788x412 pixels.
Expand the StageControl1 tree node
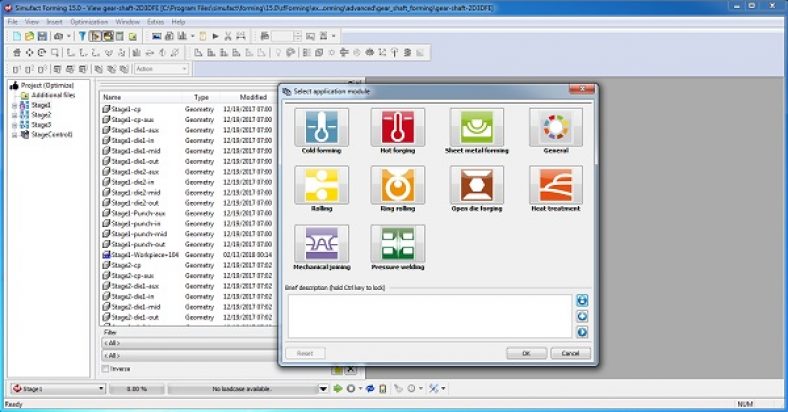tap(14, 134)
